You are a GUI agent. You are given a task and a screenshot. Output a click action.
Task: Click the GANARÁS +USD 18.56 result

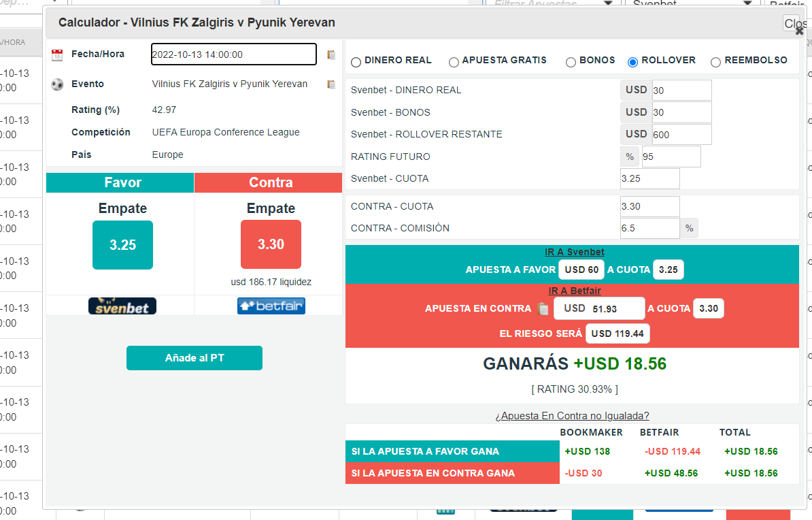tap(574, 364)
